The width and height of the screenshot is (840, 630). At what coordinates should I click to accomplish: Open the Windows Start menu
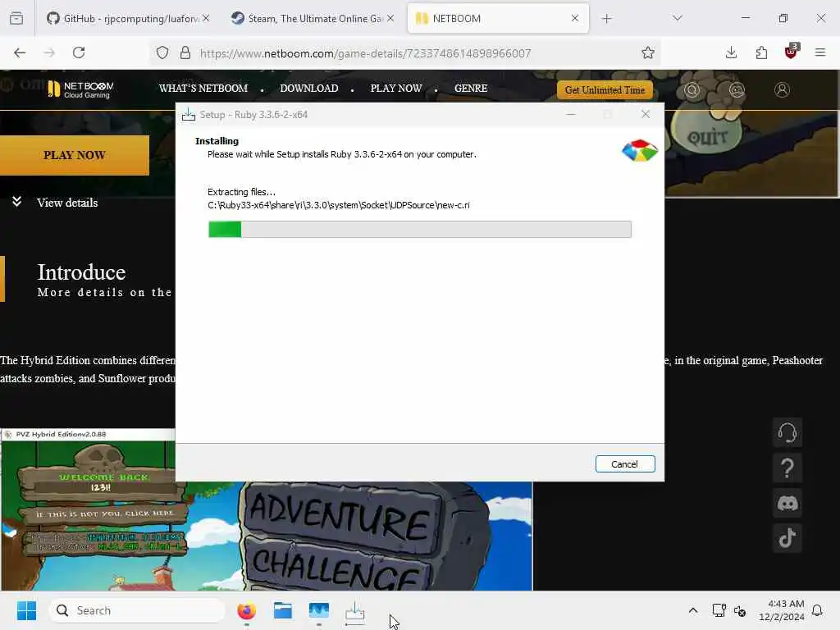tap(26, 610)
